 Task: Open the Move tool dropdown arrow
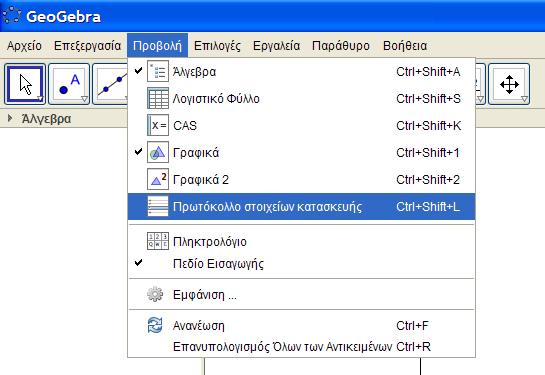coord(40,99)
